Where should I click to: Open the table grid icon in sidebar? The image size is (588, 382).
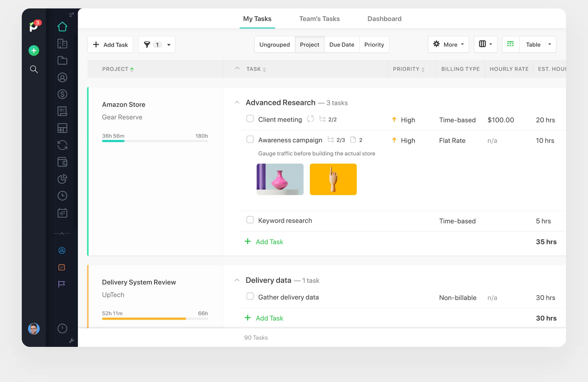coord(62,128)
